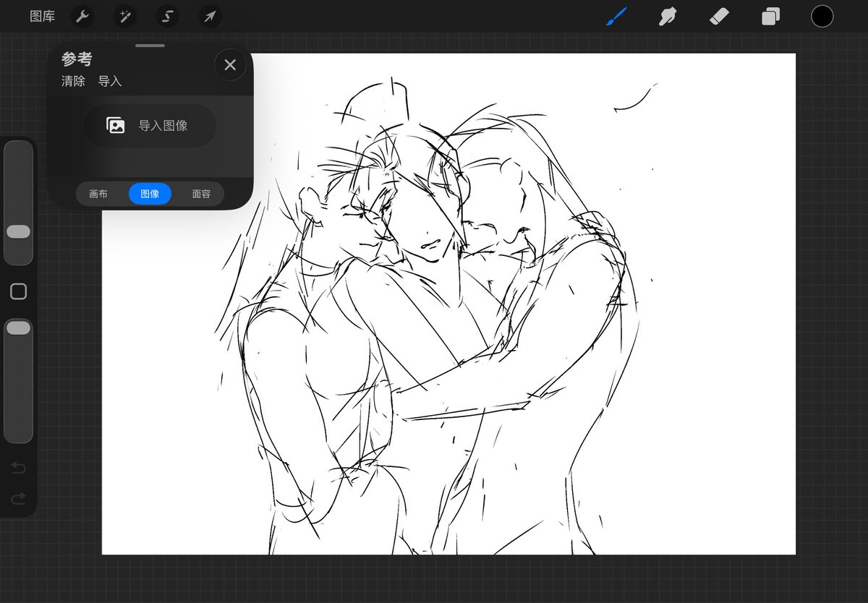Undo the last stroke with undo arrow

18,469
